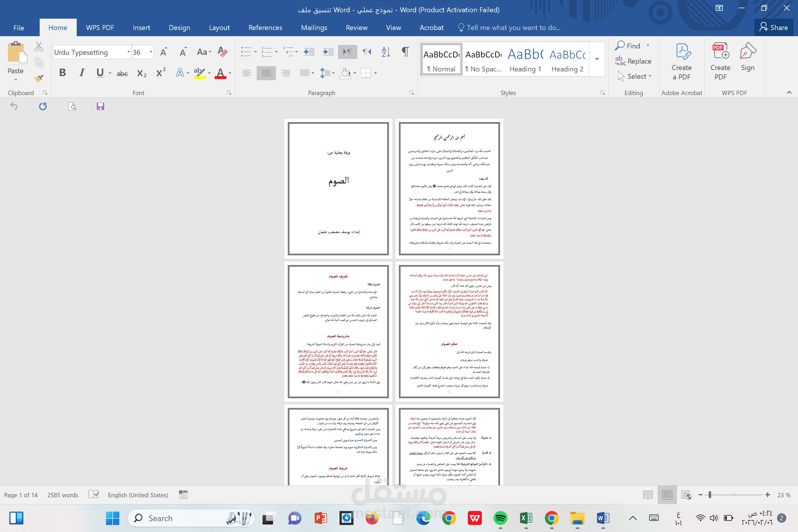Decrease the paragraph indent
This screenshot has height=532, width=798.
pyautogui.click(x=309, y=52)
